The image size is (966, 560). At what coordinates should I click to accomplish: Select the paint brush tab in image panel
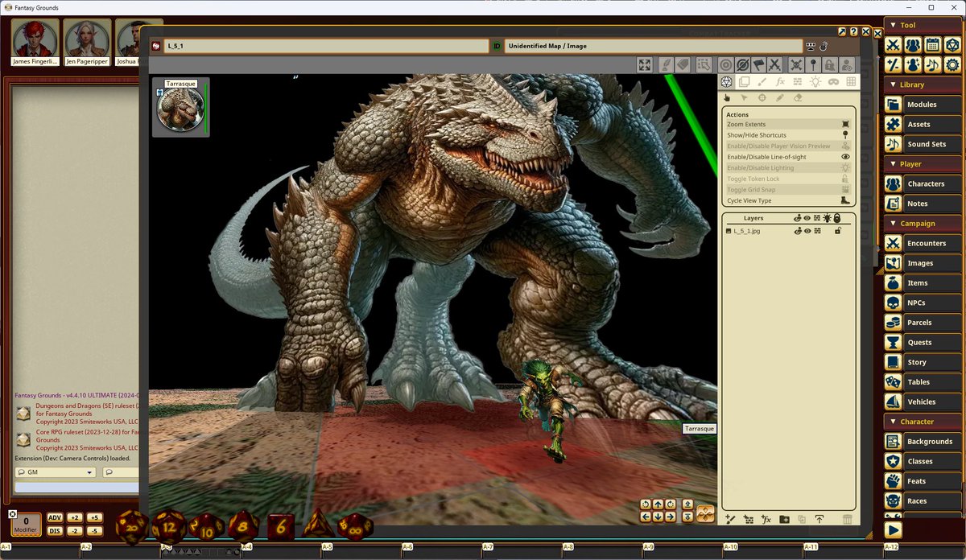762,82
